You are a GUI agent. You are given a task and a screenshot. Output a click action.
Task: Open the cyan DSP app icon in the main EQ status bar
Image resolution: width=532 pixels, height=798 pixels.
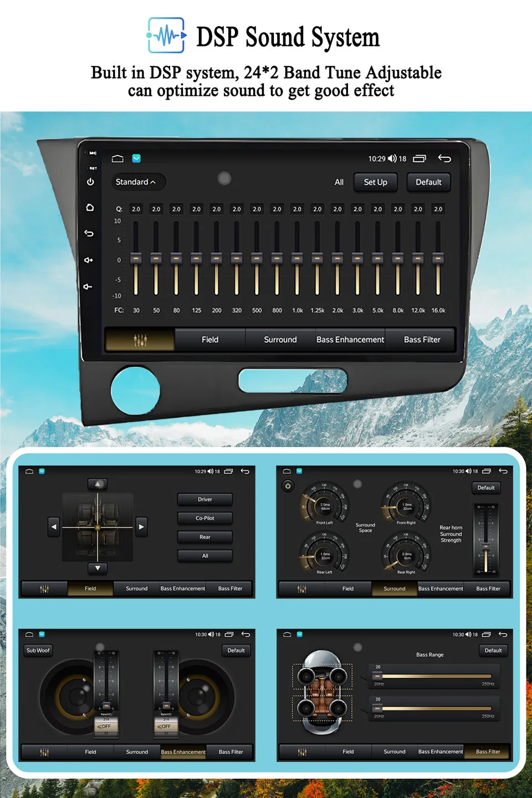(x=136, y=158)
